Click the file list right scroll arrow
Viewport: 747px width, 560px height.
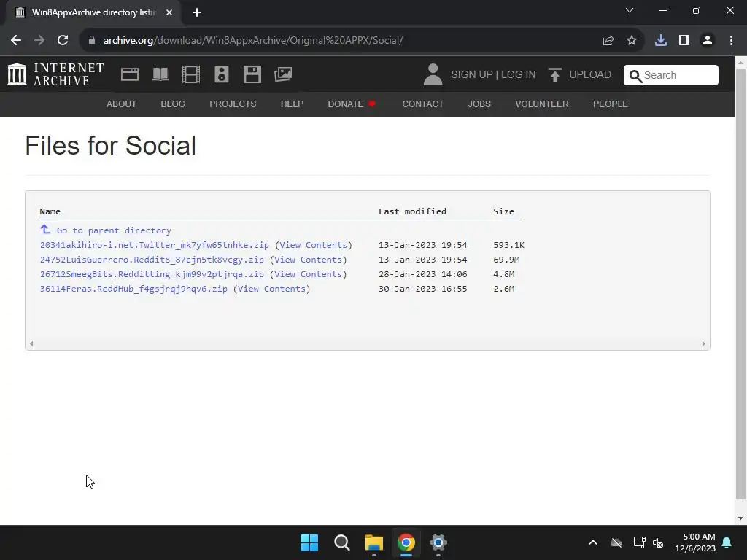click(x=704, y=344)
